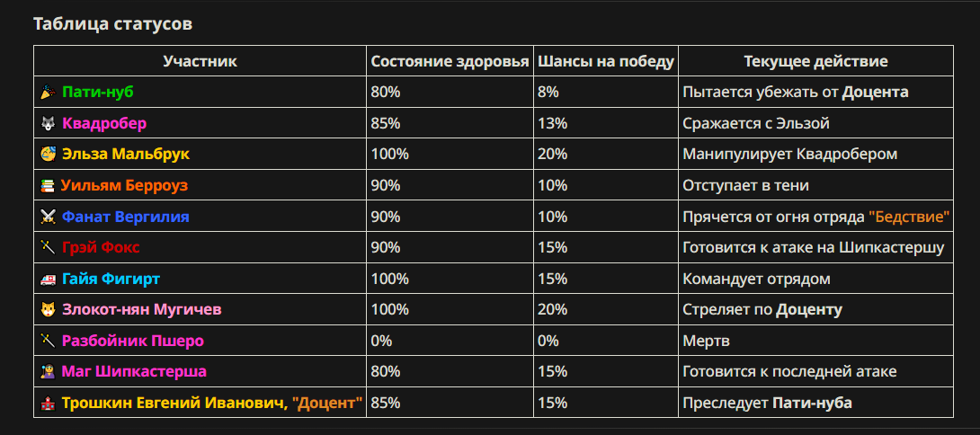Open the Злокот-нян Мугичев name link

[141, 309]
